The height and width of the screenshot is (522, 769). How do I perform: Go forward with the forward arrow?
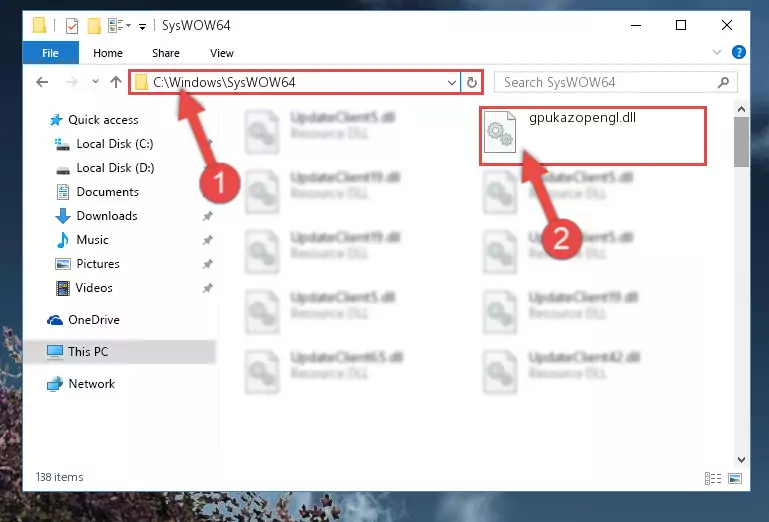[x=72, y=82]
